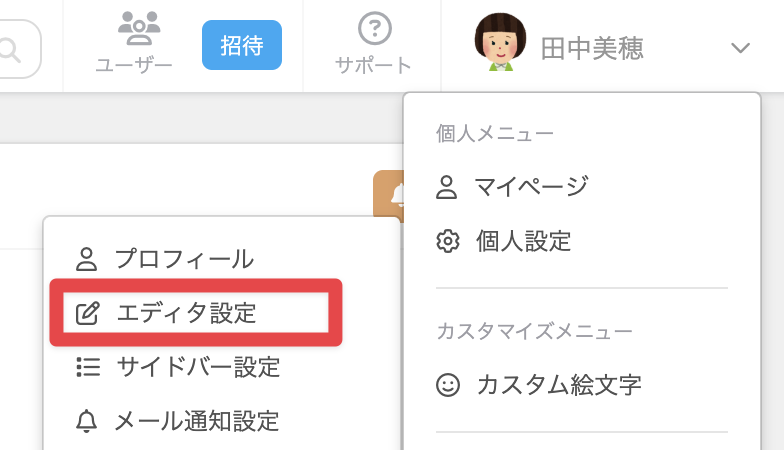Viewport: 784px width, 450px height.
Task: Open マイページ from personal menu
Action: pyautogui.click(x=531, y=186)
